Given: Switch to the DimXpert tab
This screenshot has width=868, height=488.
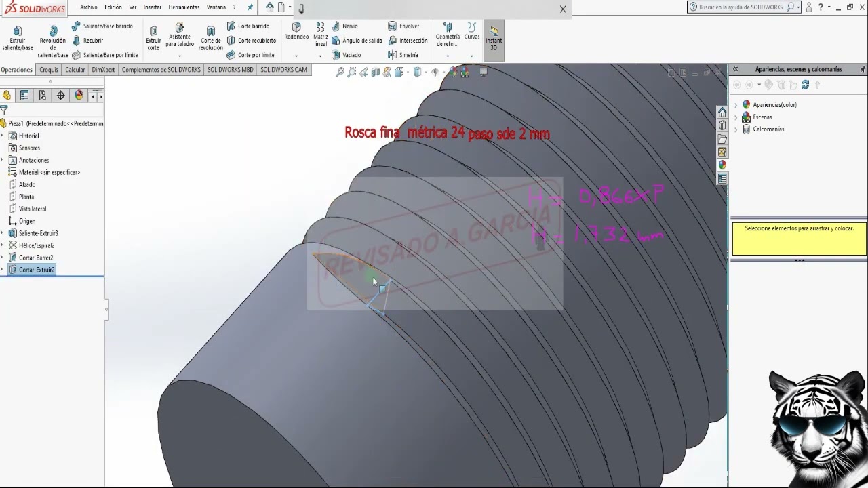Looking at the screenshot, I should [104, 70].
